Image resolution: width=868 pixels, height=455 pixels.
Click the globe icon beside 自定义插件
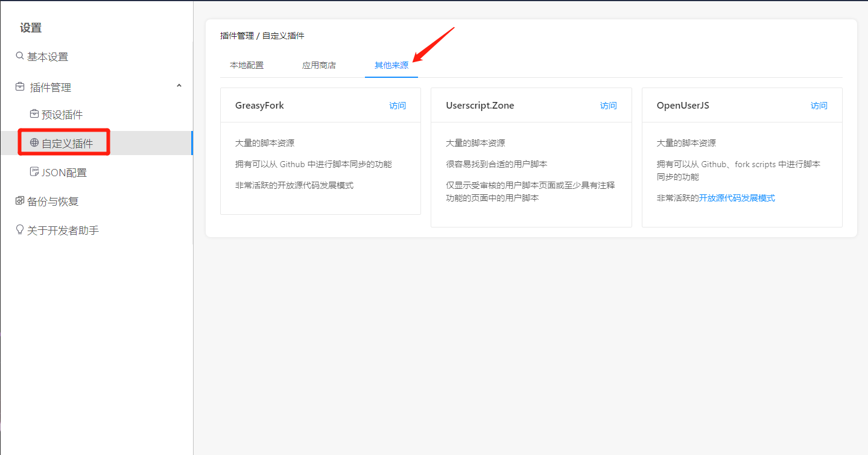(34, 143)
